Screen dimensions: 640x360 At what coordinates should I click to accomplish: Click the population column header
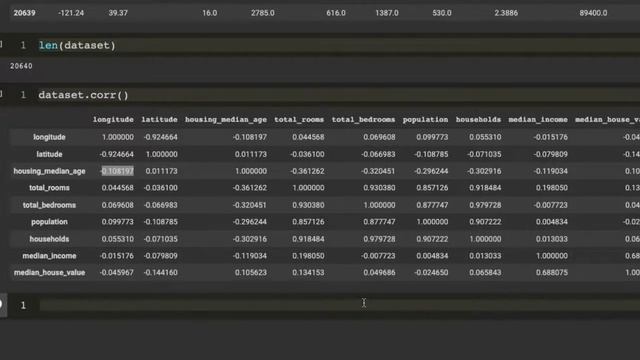425,120
